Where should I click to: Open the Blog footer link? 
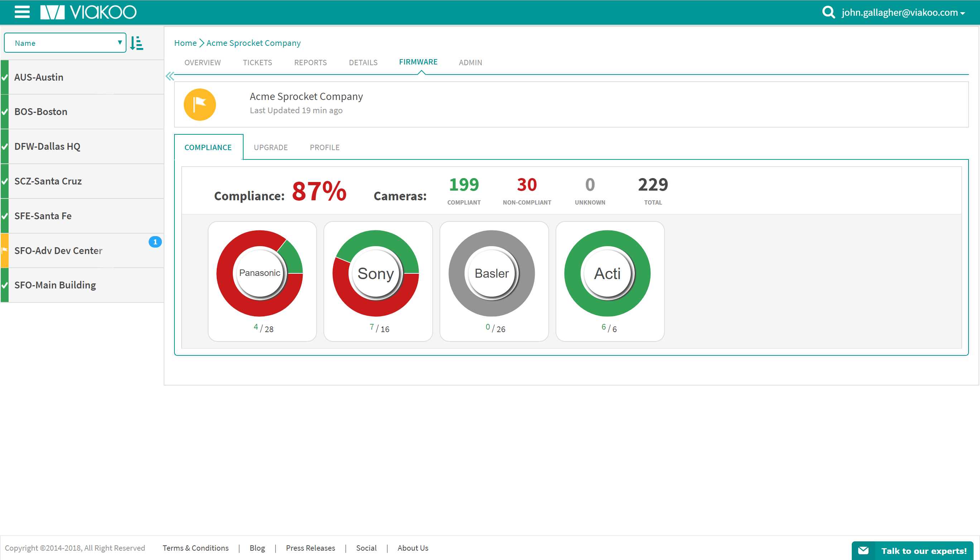coord(257,548)
